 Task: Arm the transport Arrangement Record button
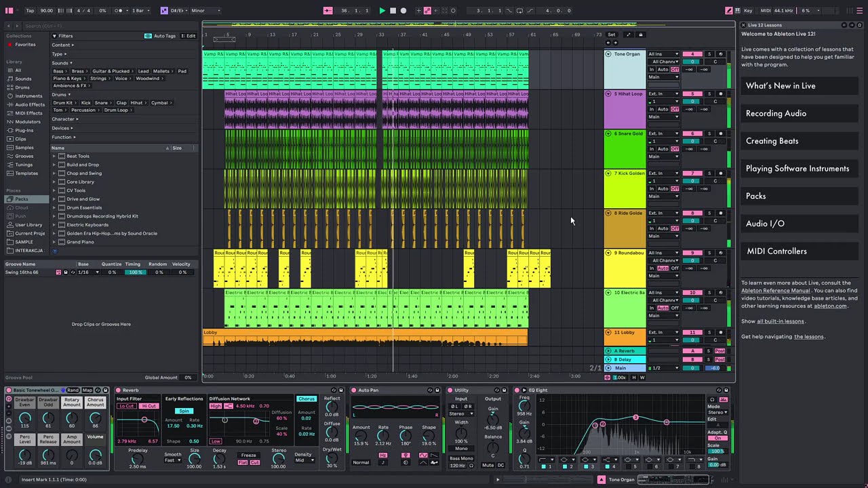(403, 11)
